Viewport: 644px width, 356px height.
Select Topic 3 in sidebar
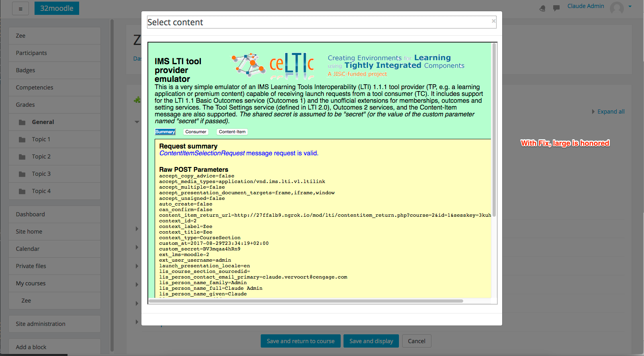click(x=55, y=174)
